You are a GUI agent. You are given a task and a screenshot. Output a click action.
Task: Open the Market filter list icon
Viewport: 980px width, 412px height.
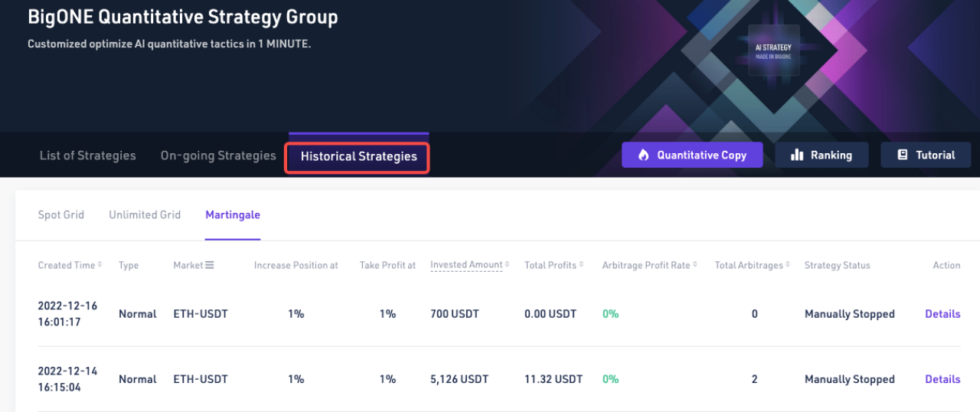point(210,265)
